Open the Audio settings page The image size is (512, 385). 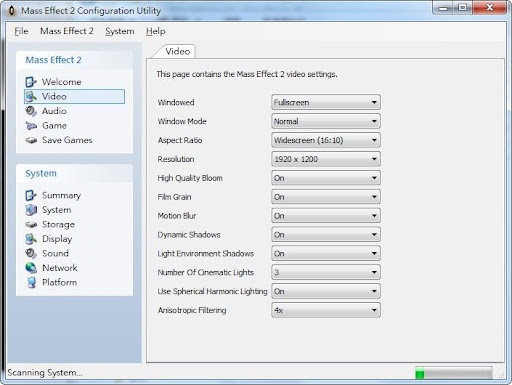click(54, 111)
